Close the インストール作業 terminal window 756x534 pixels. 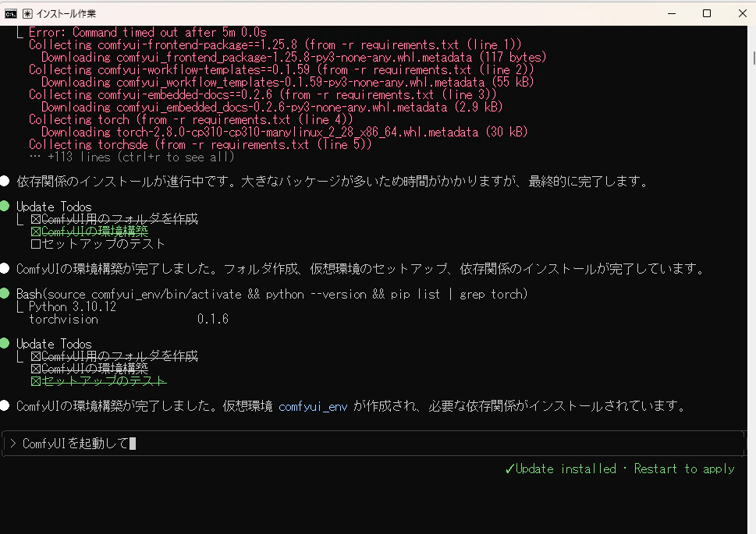[743, 13]
